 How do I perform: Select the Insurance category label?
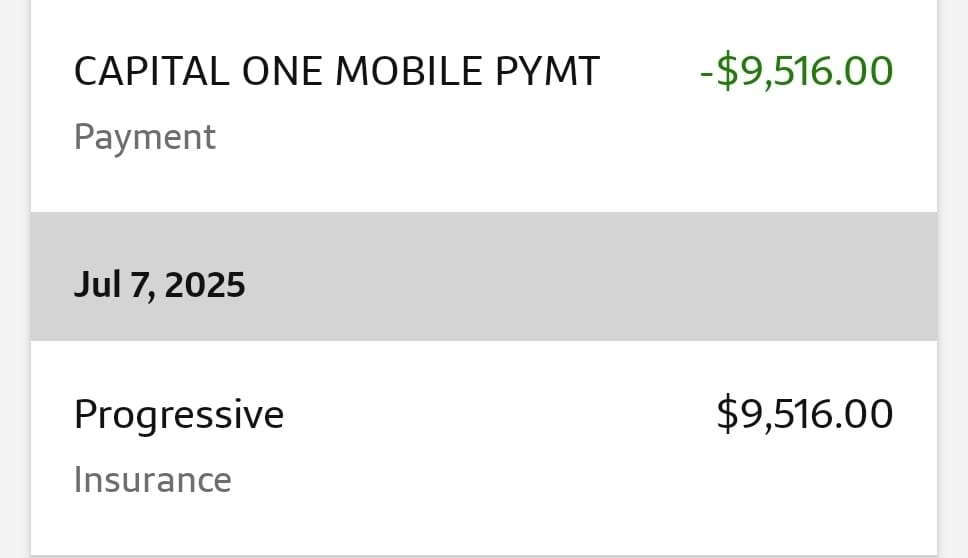(153, 480)
